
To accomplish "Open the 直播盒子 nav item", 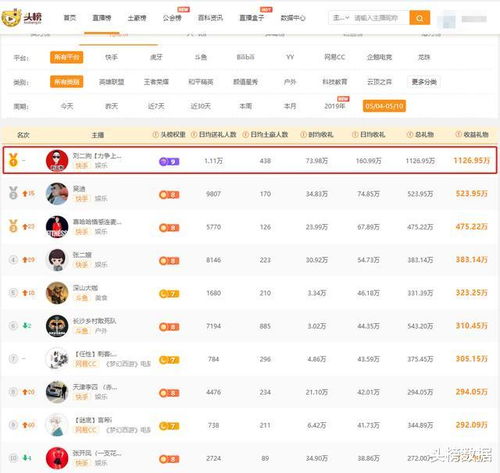I will [x=252, y=18].
